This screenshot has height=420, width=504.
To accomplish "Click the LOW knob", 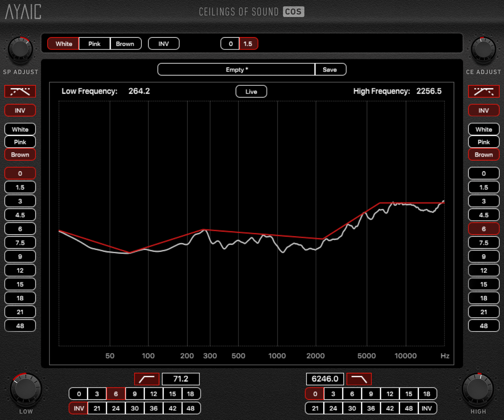I will point(26,389).
